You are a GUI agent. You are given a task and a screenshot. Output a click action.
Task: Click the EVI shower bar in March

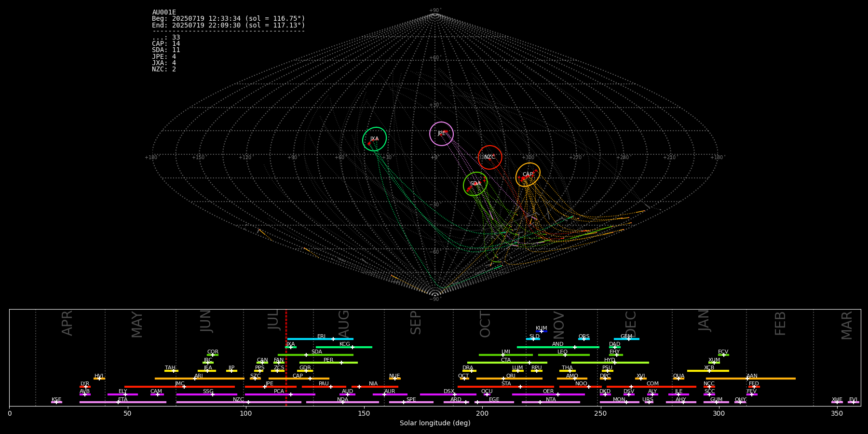pyautogui.click(x=854, y=402)
